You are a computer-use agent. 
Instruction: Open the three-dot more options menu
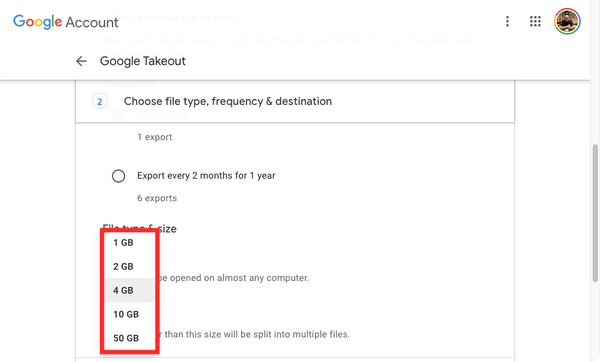tap(507, 21)
